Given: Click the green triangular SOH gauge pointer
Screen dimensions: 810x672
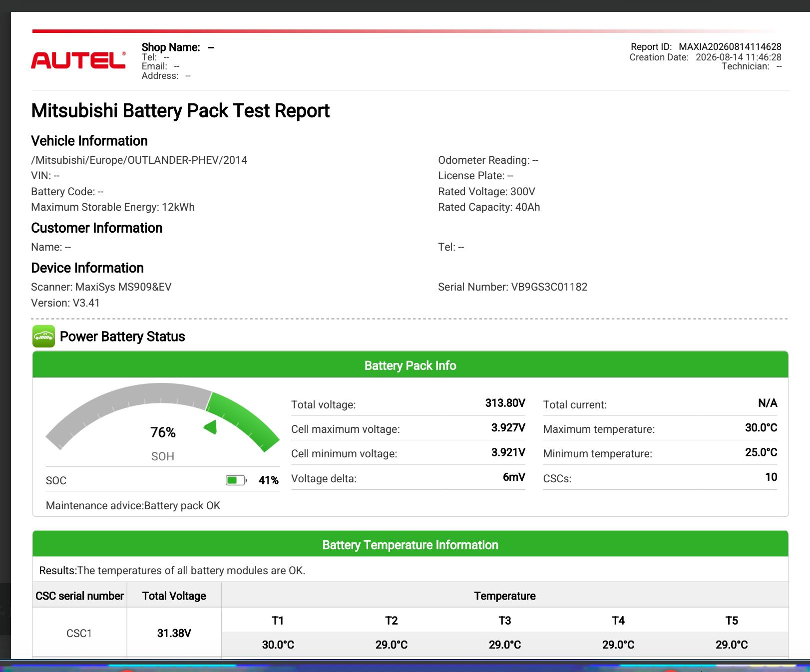Looking at the screenshot, I should point(210,427).
